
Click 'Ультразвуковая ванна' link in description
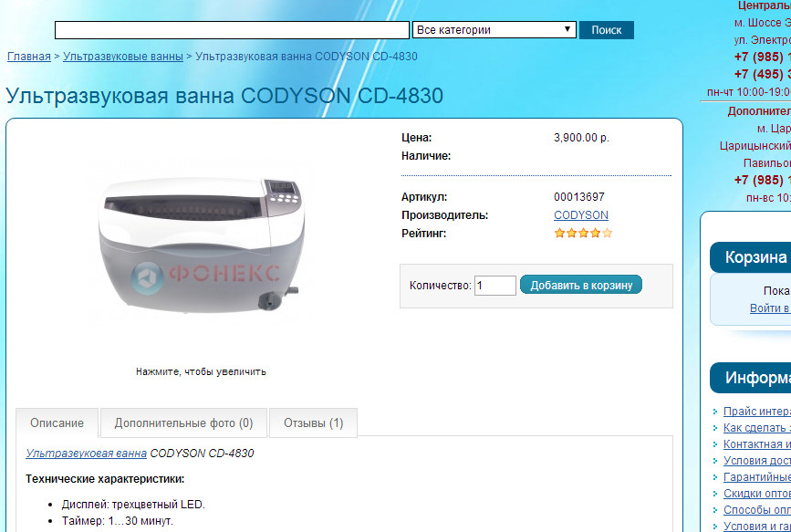click(x=87, y=454)
